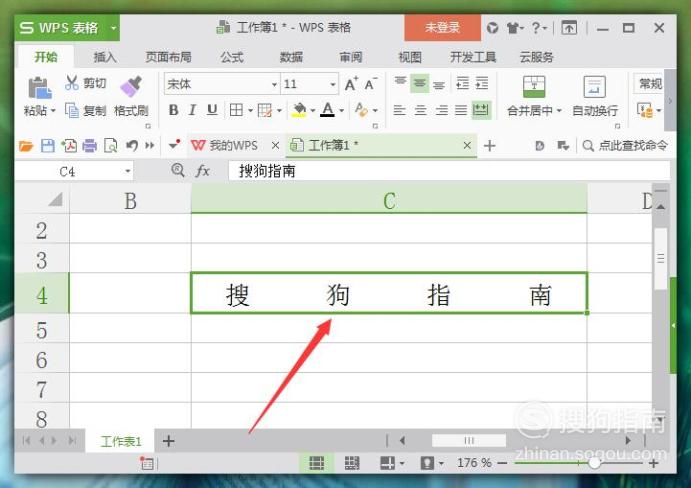Export to PDF icon
This screenshot has width=691, height=488.
pyautogui.click(x=69, y=145)
